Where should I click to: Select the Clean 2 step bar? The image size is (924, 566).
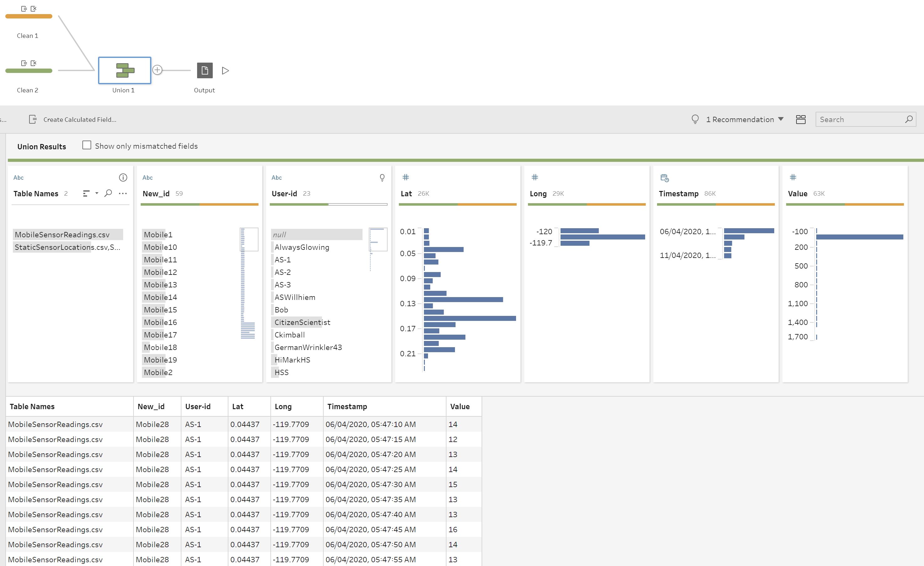pos(29,70)
